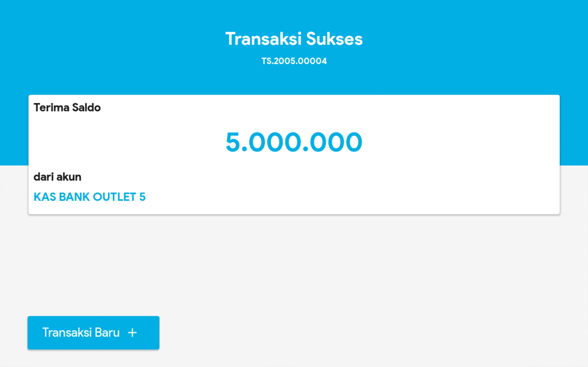Select the 5.000.000 amount
The height and width of the screenshot is (367, 588).
click(x=294, y=142)
